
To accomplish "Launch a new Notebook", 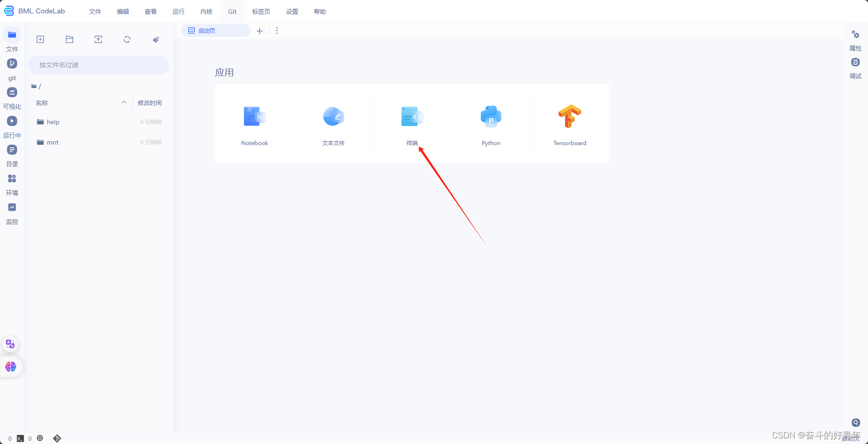I will coord(255,123).
